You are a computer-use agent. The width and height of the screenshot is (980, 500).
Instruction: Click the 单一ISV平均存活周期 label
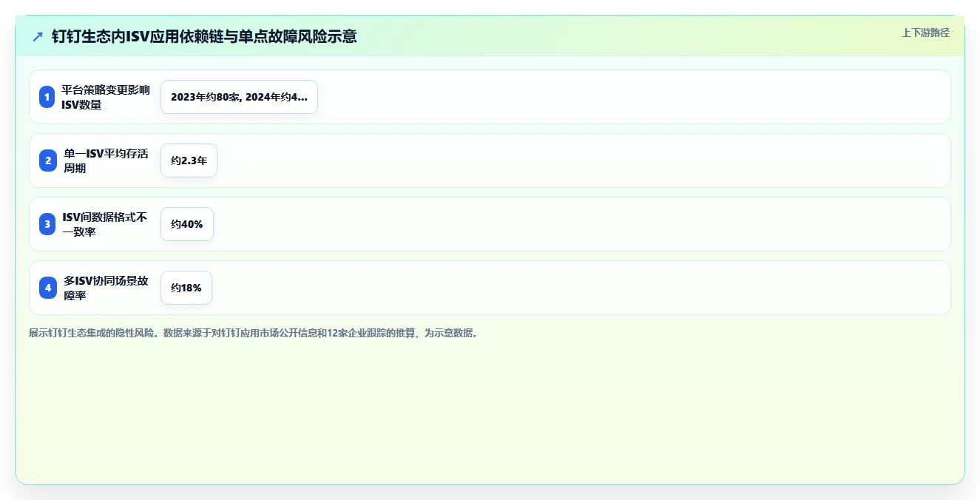[106, 161]
